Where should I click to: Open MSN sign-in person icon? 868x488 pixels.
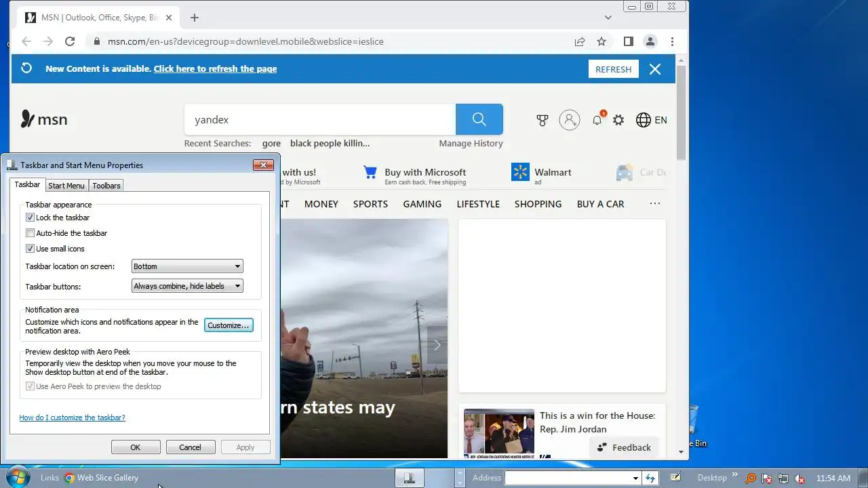tap(570, 120)
